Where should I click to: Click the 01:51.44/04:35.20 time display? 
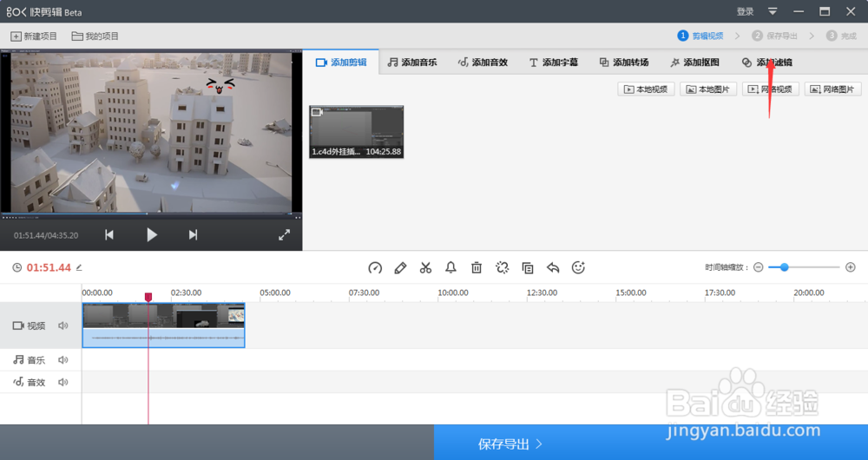point(46,235)
